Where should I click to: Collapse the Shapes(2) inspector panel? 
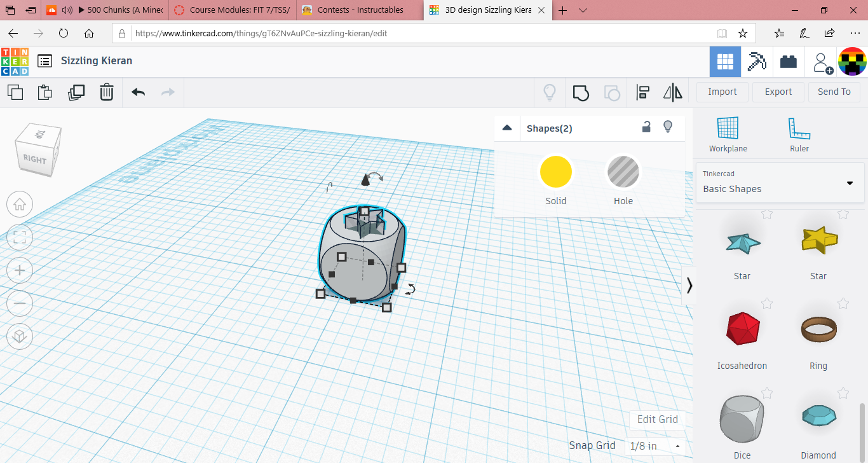pyautogui.click(x=507, y=128)
